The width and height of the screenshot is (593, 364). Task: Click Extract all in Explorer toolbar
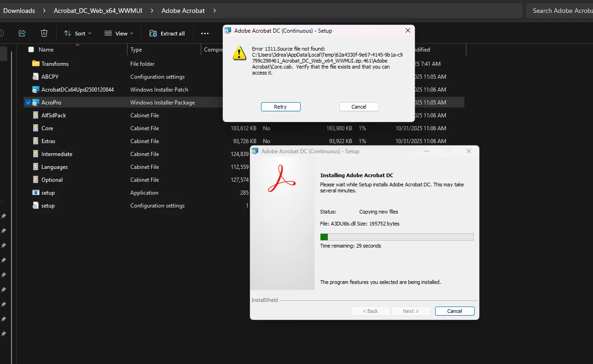[x=167, y=33]
